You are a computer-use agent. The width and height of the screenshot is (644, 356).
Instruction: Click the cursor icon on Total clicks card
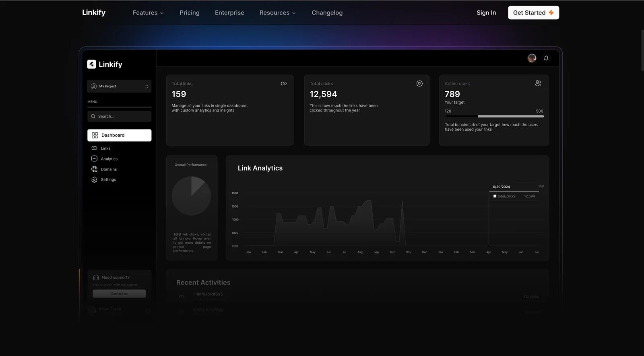click(419, 84)
